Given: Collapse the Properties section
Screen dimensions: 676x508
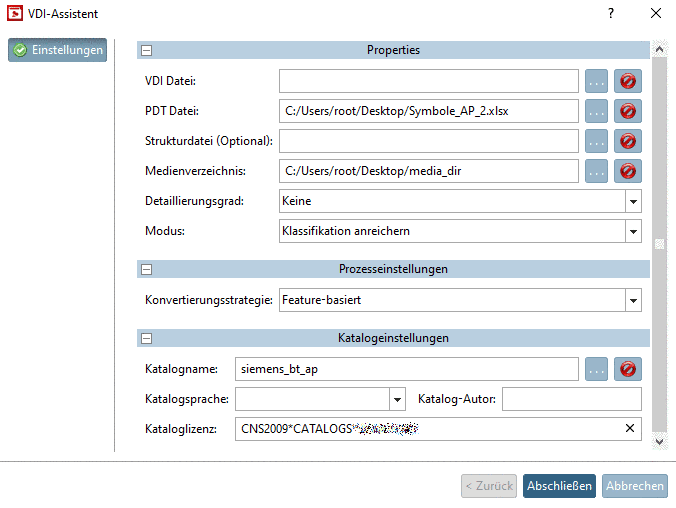Looking at the screenshot, I should [146, 50].
